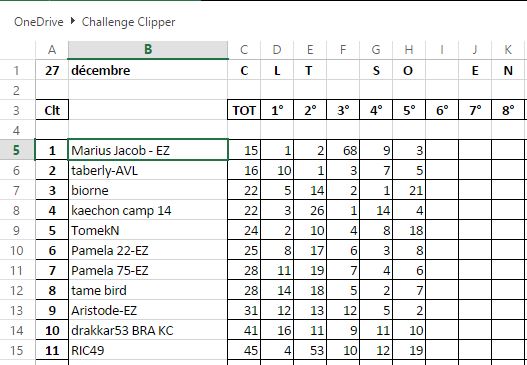The height and width of the screenshot is (365, 527).
Task: Select the Clt header cell
Action: pos(52,110)
